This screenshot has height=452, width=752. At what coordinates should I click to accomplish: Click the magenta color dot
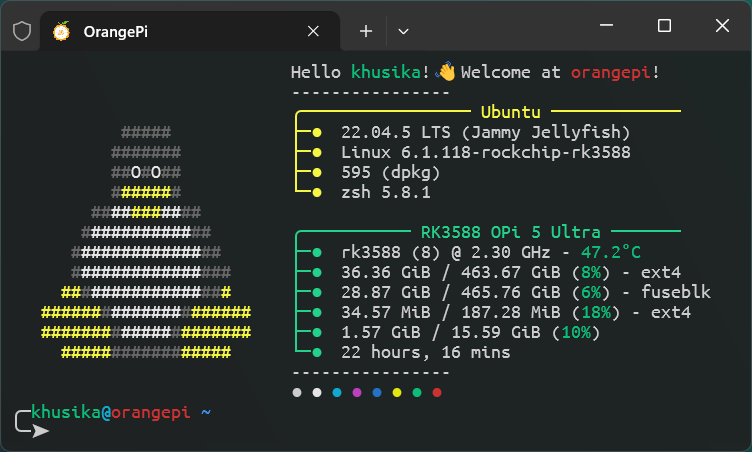pyautogui.click(x=357, y=393)
